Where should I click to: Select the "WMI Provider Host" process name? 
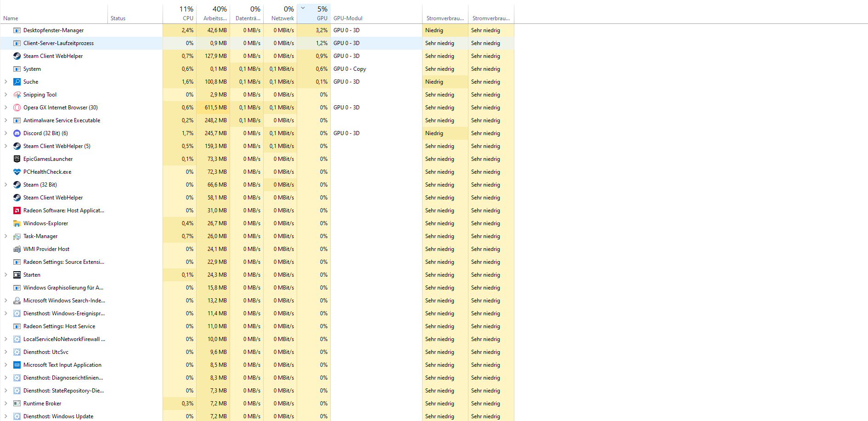pos(46,249)
